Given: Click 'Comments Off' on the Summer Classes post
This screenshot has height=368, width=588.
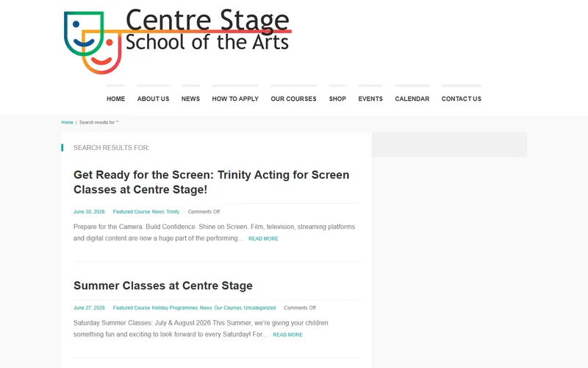Looking at the screenshot, I should click(300, 308).
